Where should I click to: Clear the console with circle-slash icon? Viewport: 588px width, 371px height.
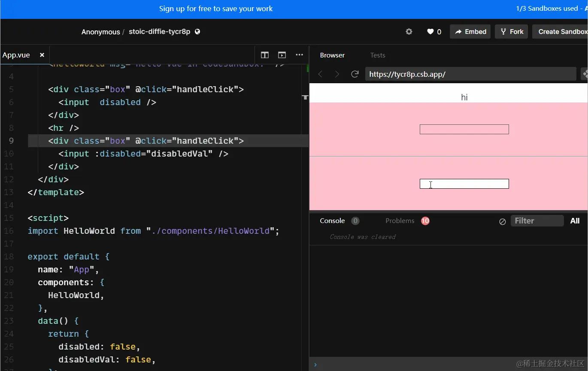(x=502, y=221)
